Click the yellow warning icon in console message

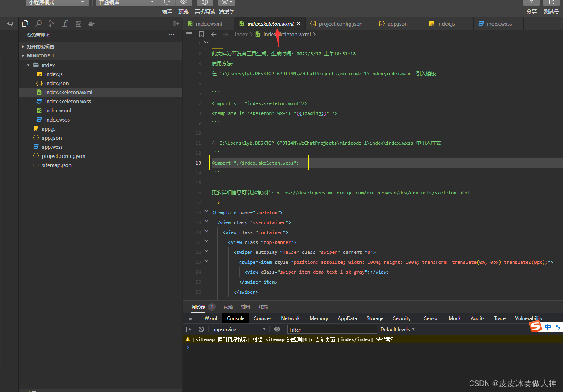click(188, 339)
